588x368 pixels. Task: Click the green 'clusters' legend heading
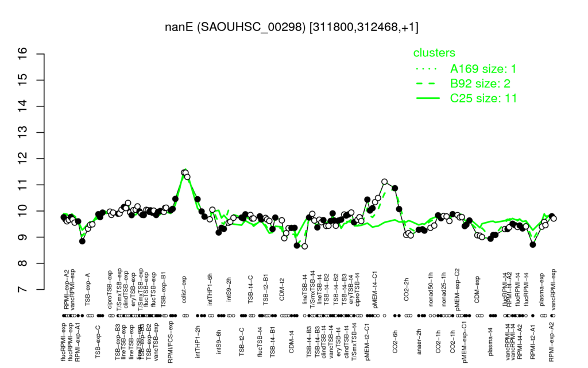[434, 53]
